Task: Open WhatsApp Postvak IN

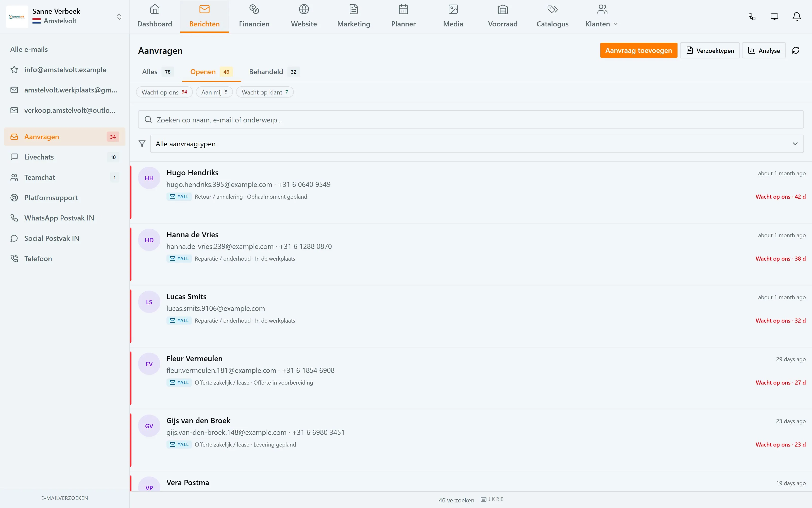Action: 65,218
